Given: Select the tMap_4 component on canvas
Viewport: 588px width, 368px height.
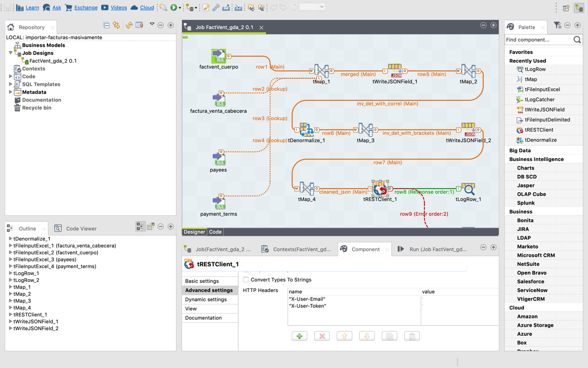Looking at the screenshot, I should [x=306, y=189].
